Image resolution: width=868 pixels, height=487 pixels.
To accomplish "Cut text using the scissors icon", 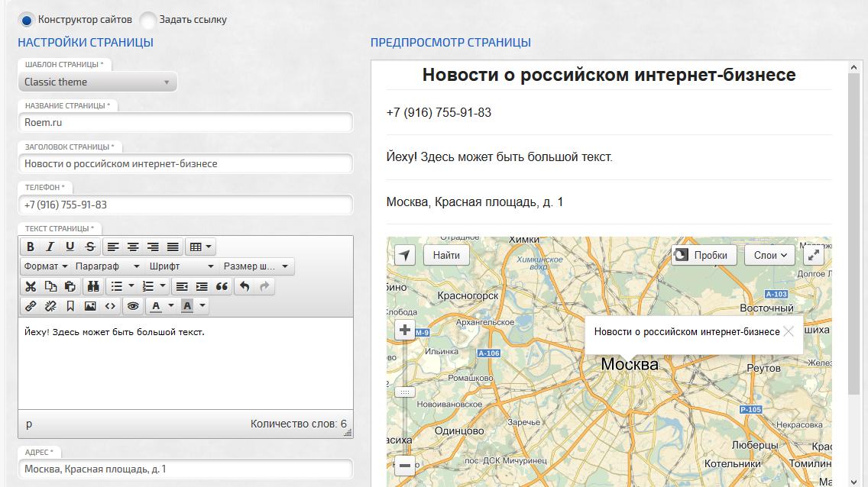I will click(30, 286).
